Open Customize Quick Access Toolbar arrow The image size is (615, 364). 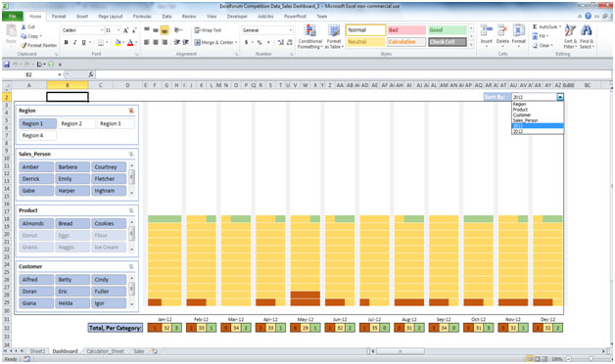tap(60, 65)
